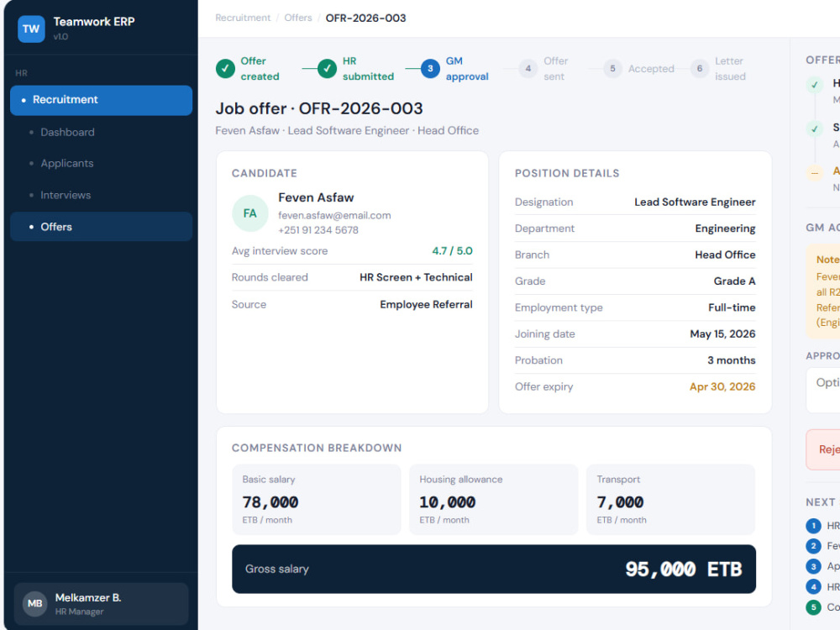Click the 3 months probation value
Image resolution: width=840 pixels, height=630 pixels.
(732, 360)
